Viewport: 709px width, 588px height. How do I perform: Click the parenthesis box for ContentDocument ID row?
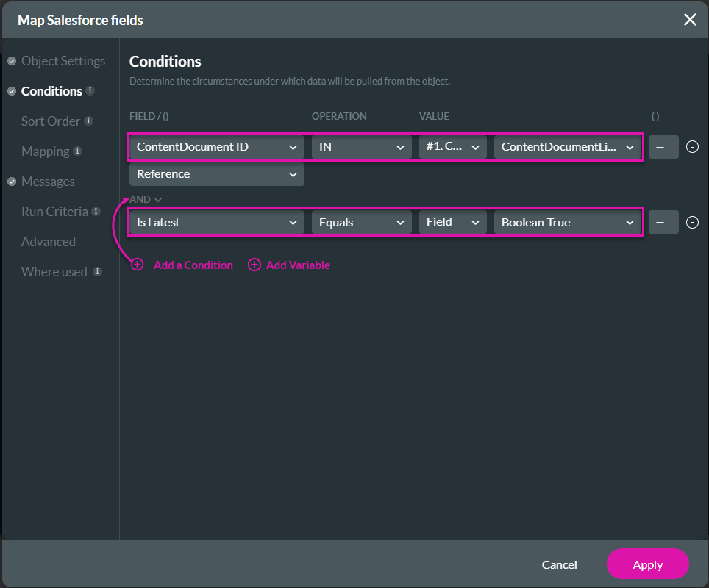[x=663, y=147]
